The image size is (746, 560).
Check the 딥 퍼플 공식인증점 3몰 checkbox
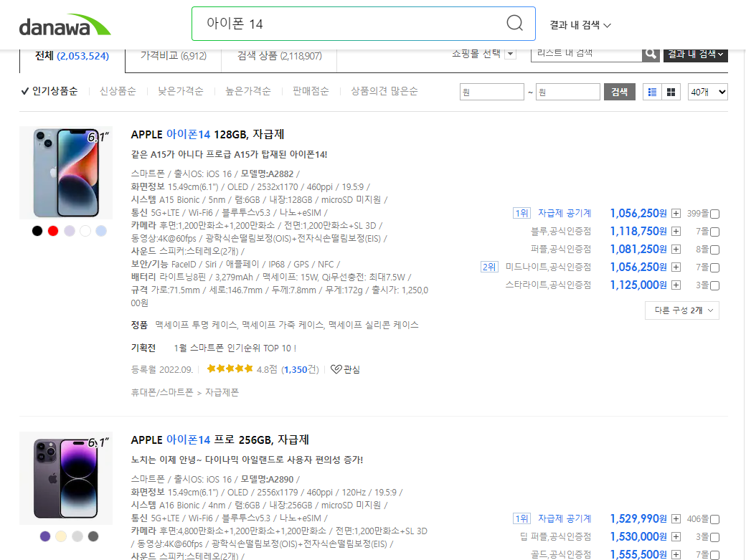(714, 537)
